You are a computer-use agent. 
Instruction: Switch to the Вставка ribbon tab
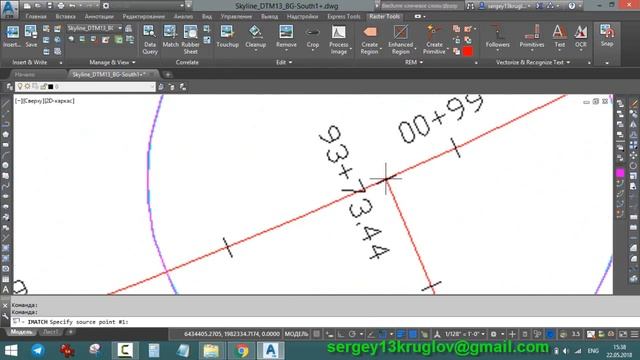[65, 17]
